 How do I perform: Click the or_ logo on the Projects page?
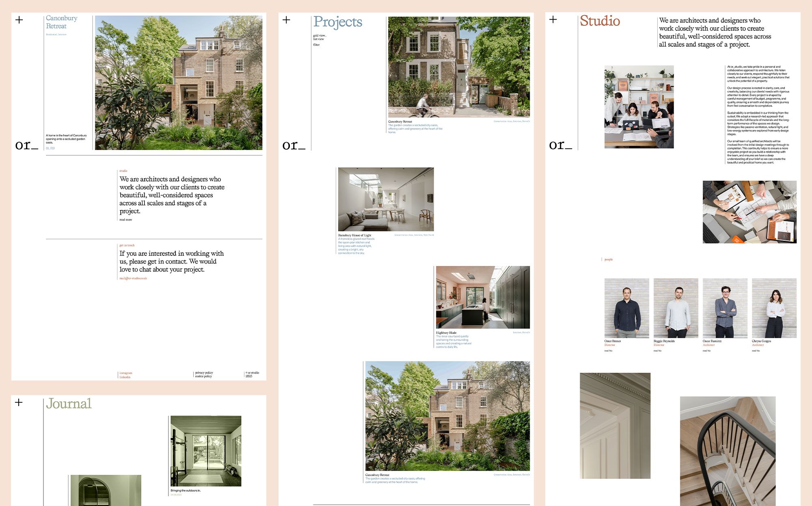point(294,145)
